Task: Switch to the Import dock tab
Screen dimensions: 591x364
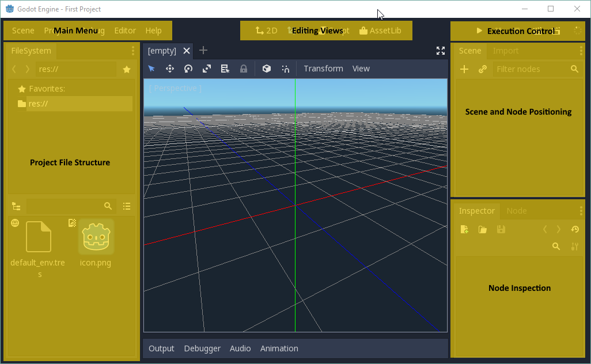Action: (506, 51)
